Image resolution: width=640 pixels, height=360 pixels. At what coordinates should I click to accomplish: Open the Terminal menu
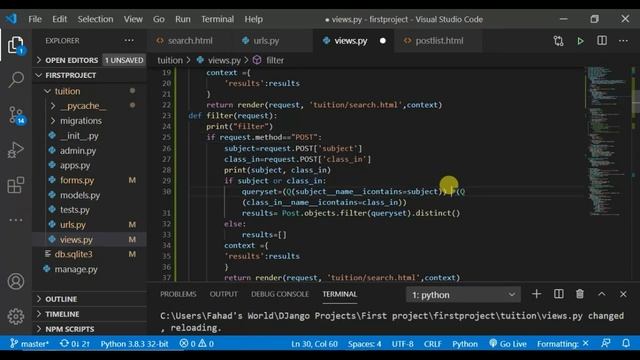(x=218, y=19)
